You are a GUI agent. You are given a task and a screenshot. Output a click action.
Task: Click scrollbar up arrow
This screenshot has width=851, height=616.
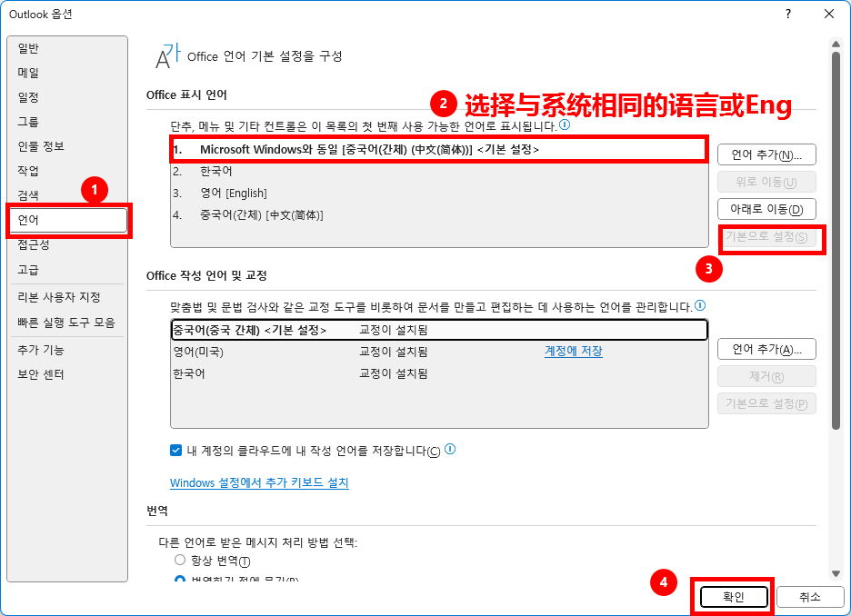point(836,45)
